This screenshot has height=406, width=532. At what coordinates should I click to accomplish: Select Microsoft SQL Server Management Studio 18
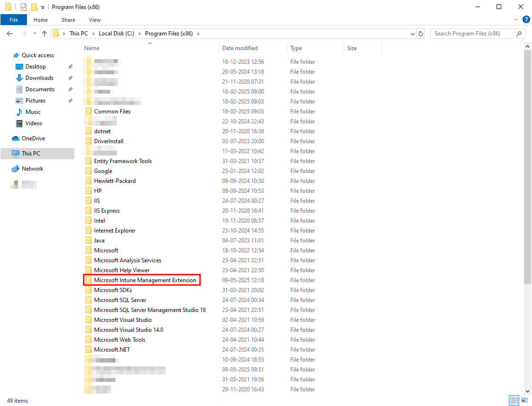tap(150, 310)
